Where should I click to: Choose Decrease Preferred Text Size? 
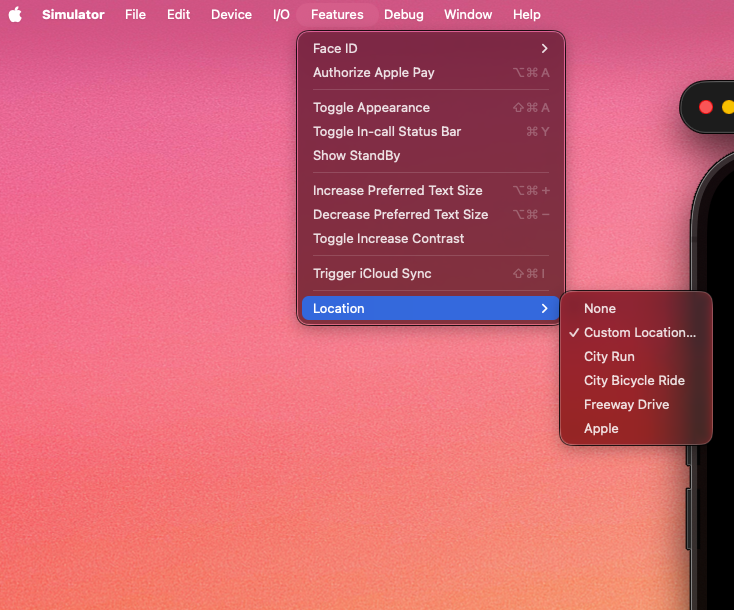coord(431,214)
